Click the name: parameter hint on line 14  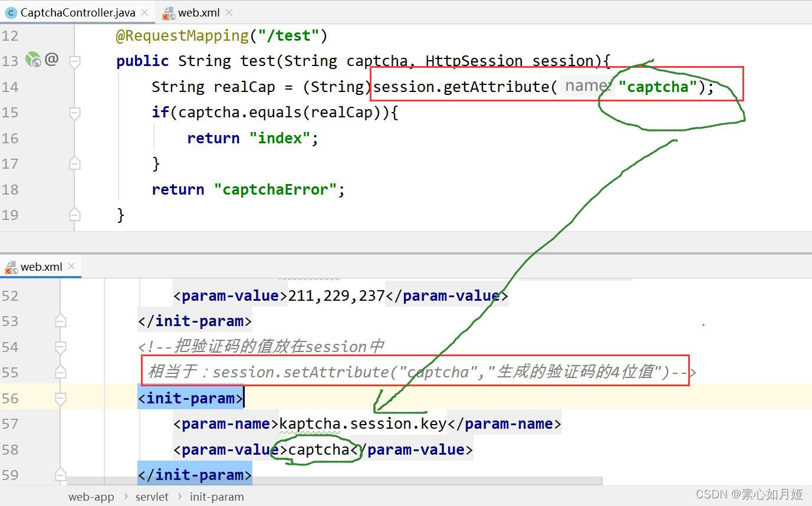coord(587,86)
